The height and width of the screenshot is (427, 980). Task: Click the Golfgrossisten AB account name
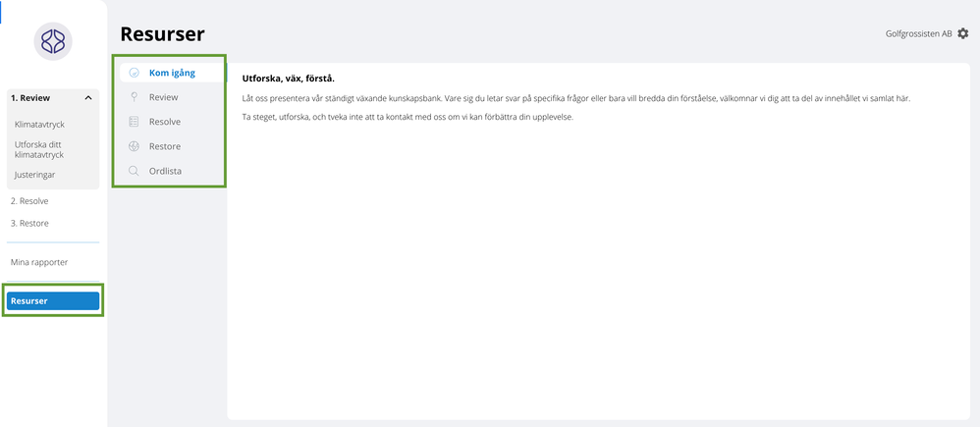919,34
